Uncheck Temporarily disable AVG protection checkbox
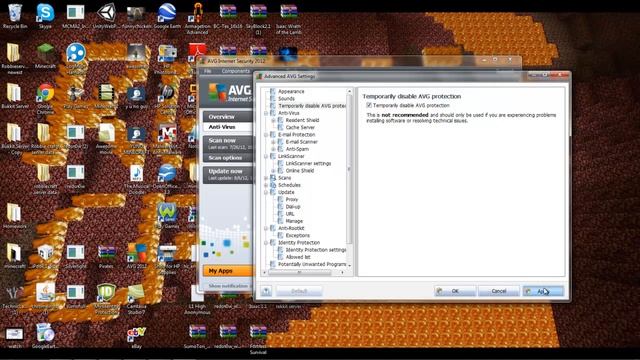640x360 pixels. [369, 105]
